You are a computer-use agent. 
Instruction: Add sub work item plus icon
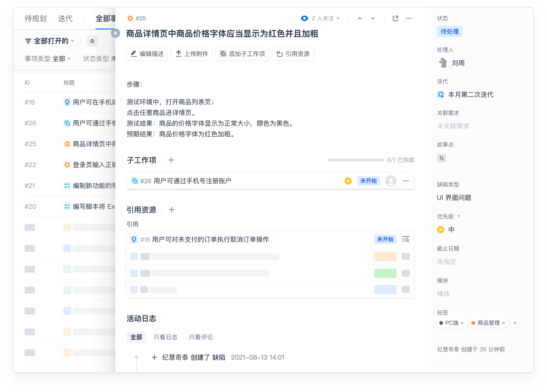171,160
